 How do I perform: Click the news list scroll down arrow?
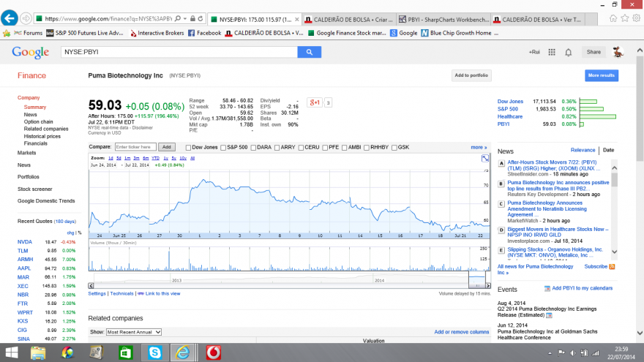click(x=615, y=252)
